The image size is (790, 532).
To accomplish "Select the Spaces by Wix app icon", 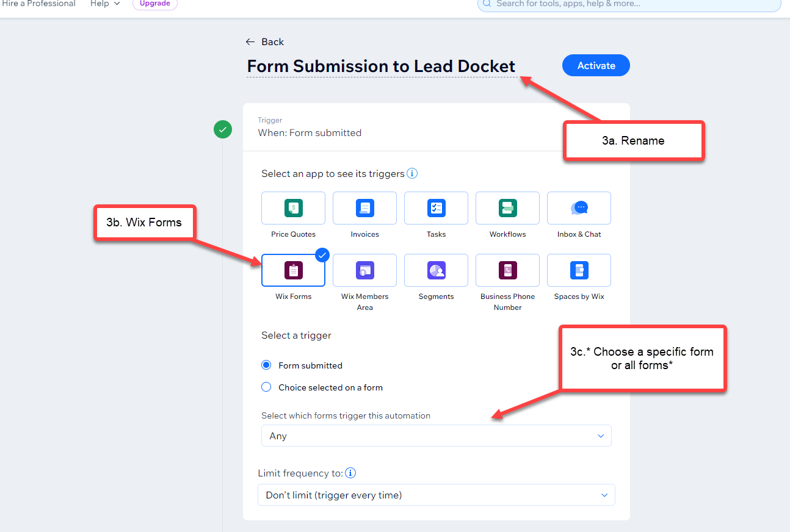I will pos(579,270).
